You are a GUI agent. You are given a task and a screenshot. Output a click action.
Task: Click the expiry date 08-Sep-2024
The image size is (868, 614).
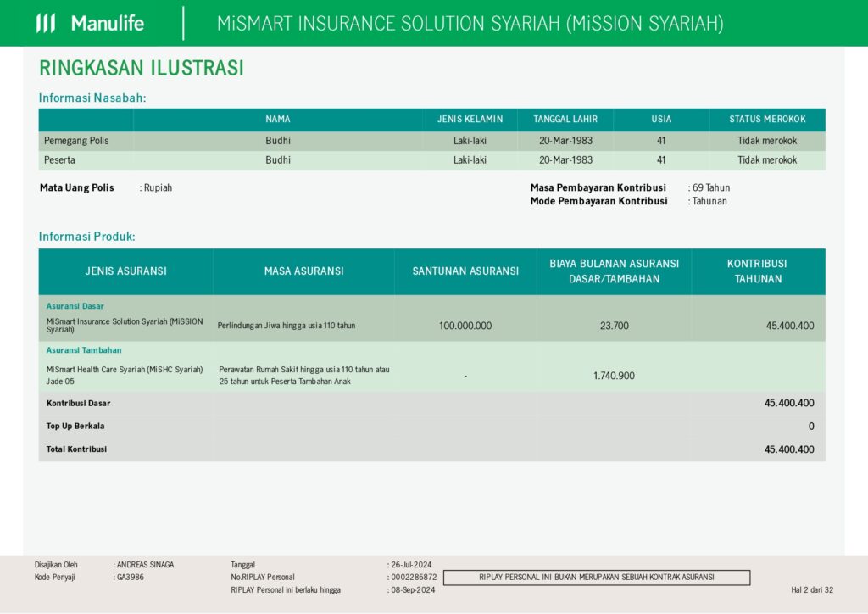[x=413, y=589]
